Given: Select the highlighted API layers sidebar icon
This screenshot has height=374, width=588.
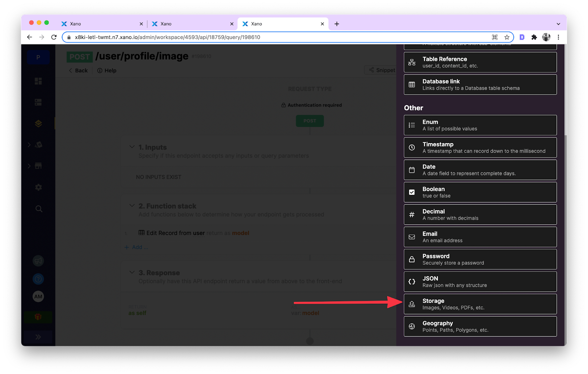Looking at the screenshot, I should coord(38,124).
